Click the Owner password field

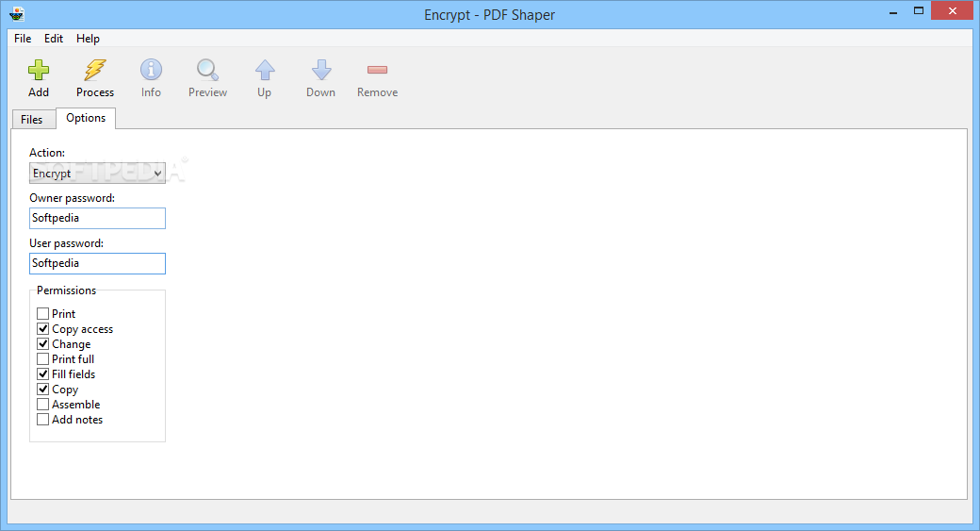[x=97, y=218]
